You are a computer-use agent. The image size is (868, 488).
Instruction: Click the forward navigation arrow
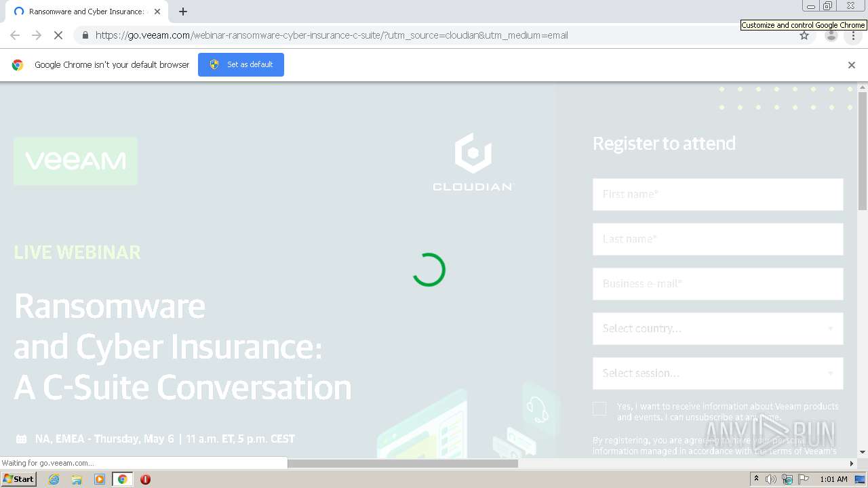[x=37, y=35]
